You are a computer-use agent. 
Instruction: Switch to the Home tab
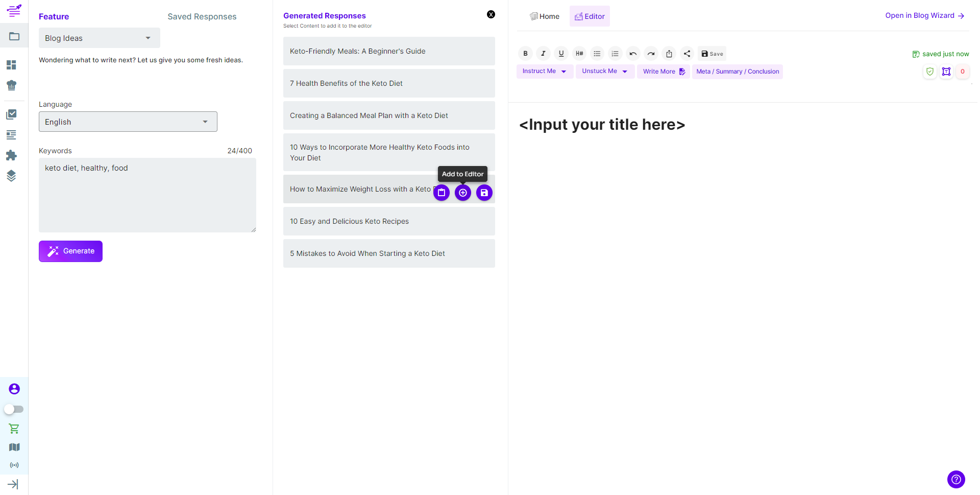[545, 16]
